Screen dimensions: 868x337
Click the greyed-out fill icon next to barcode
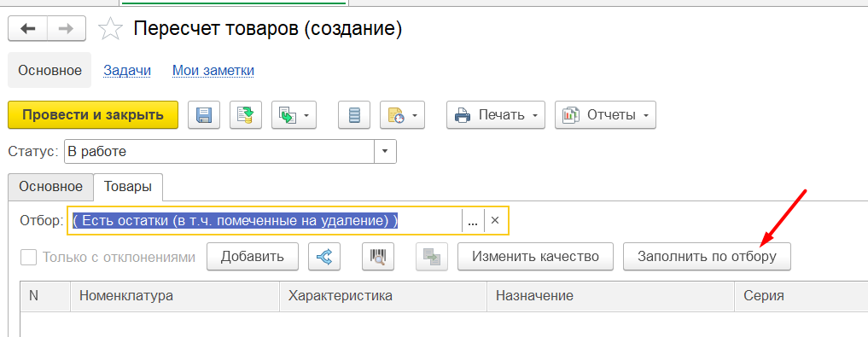432,257
